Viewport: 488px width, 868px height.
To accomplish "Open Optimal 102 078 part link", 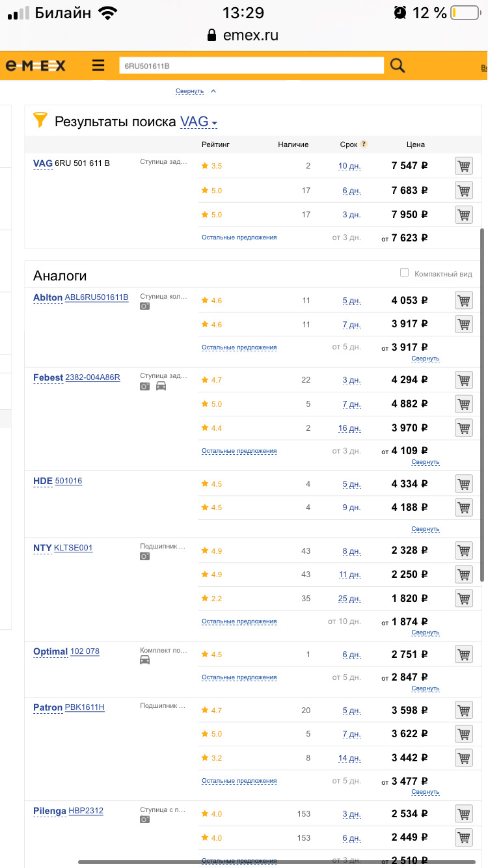I will coord(85,651).
